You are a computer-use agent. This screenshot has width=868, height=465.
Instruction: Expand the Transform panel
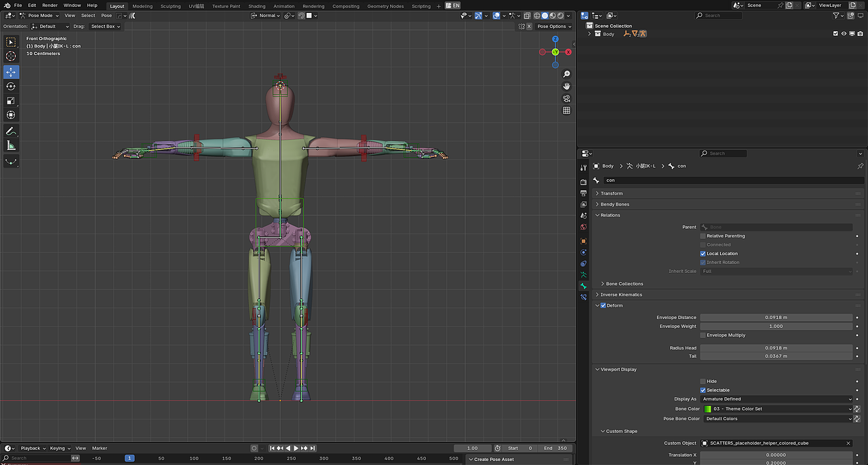pyautogui.click(x=729, y=193)
